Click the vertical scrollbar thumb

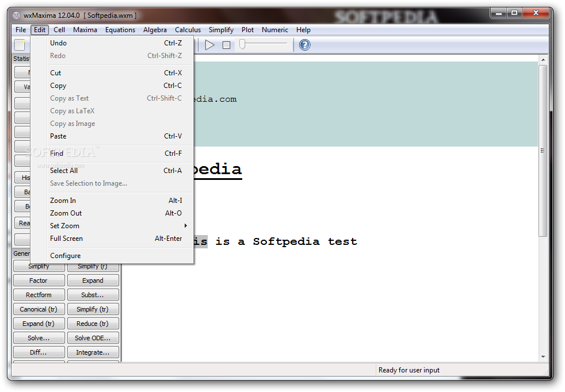click(x=543, y=151)
